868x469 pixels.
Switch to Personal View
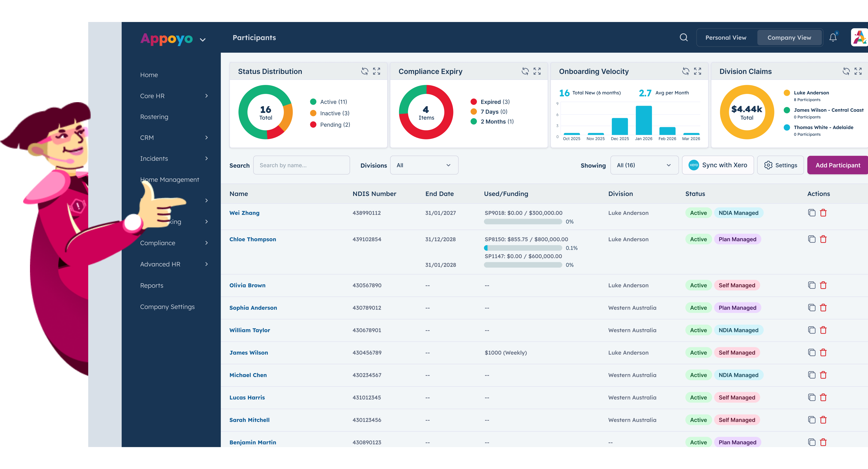click(726, 37)
